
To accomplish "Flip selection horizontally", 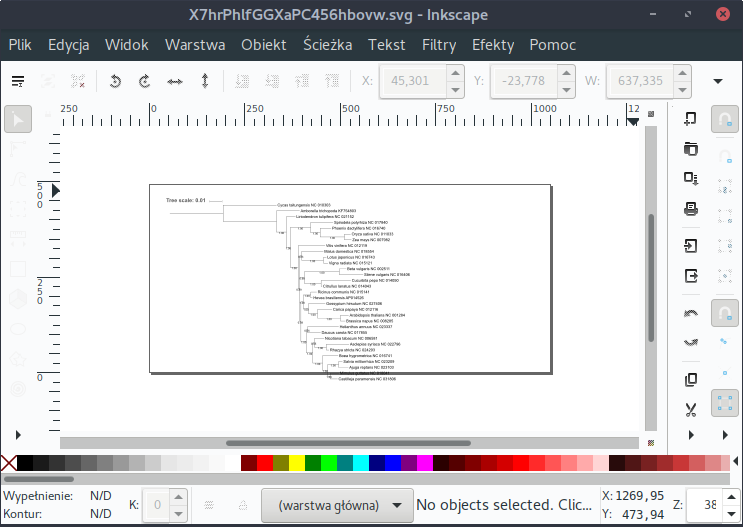I will coord(175,81).
